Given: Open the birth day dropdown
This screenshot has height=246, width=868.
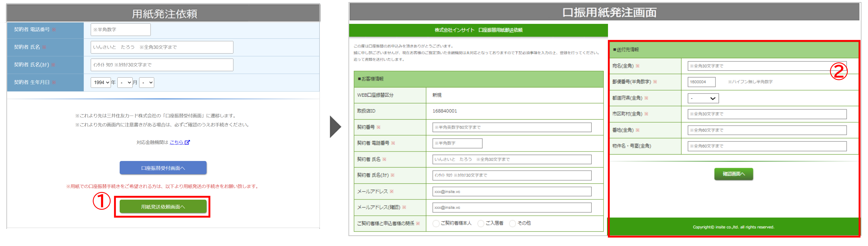Looking at the screenshot, I should click(147, 82).
